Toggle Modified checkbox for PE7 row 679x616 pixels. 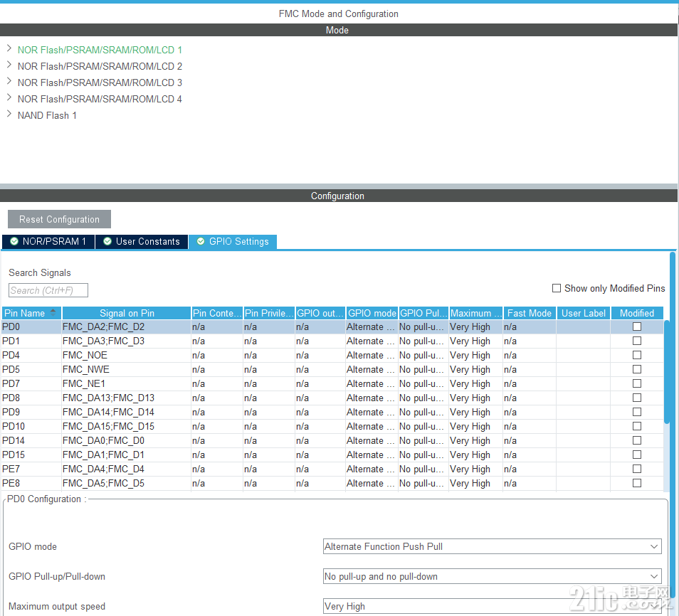(636, 469)
